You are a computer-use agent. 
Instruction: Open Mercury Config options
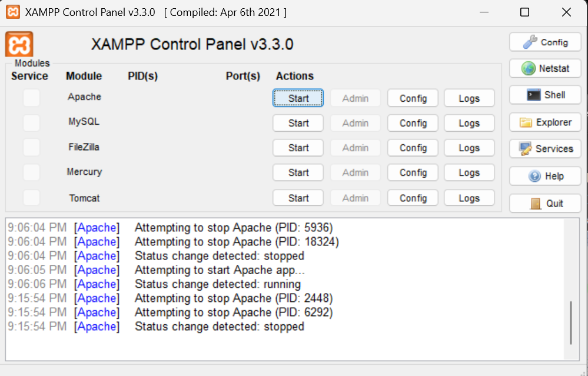413,172
